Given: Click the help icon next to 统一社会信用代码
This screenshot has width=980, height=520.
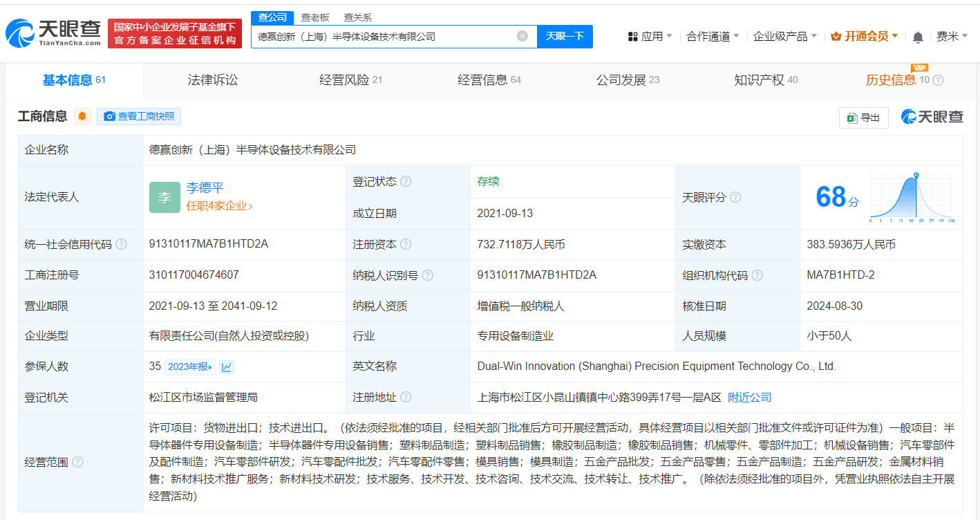Looking at the screenshot, I should click(122, 245).
